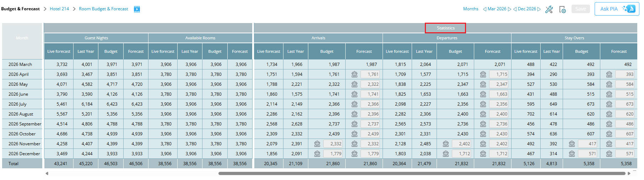This screenshot has width=644, height=180.
Task: Click robot icon beside July Departures forecast
Action: (x=483, y=104)
